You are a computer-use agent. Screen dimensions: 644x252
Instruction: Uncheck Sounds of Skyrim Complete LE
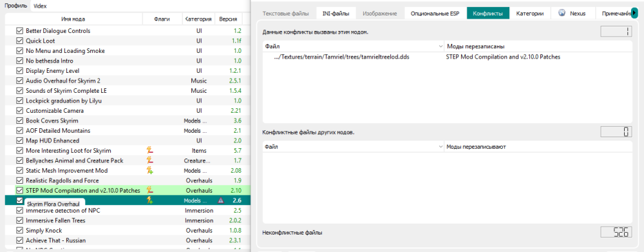point(19,90)
